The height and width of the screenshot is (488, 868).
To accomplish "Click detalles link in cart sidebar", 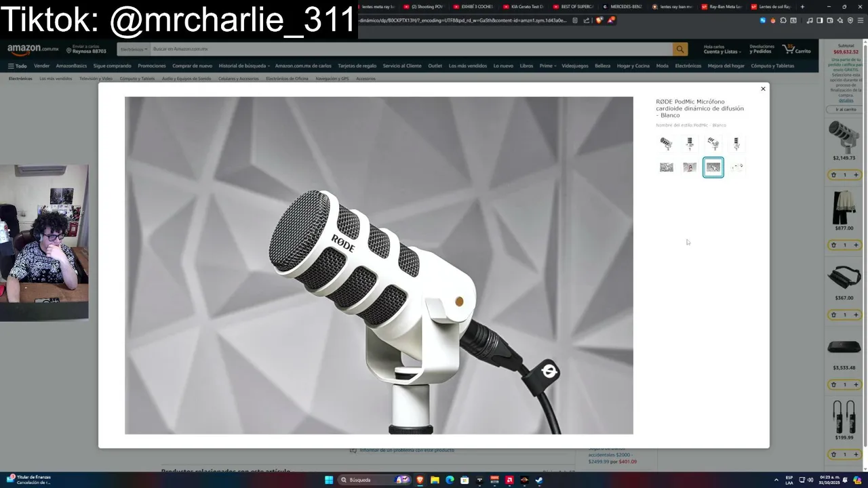I will pyautogui.click(x=846, y=100).
